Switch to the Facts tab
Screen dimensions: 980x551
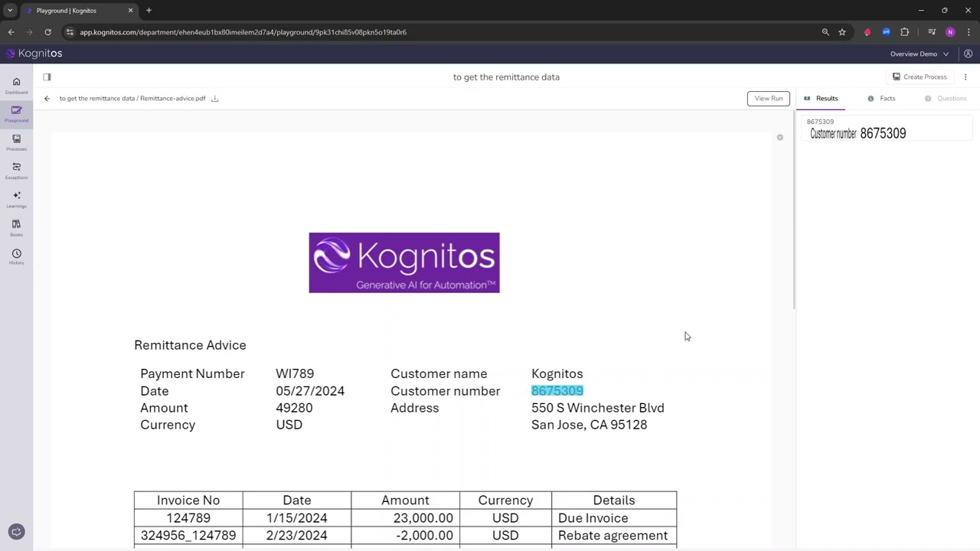pyautogui.click(x=881, y=98)
